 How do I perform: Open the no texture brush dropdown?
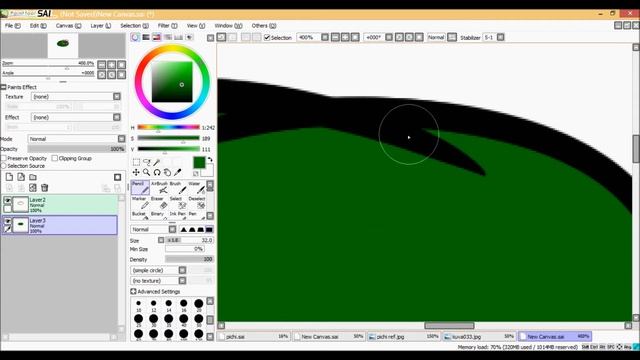182,281
